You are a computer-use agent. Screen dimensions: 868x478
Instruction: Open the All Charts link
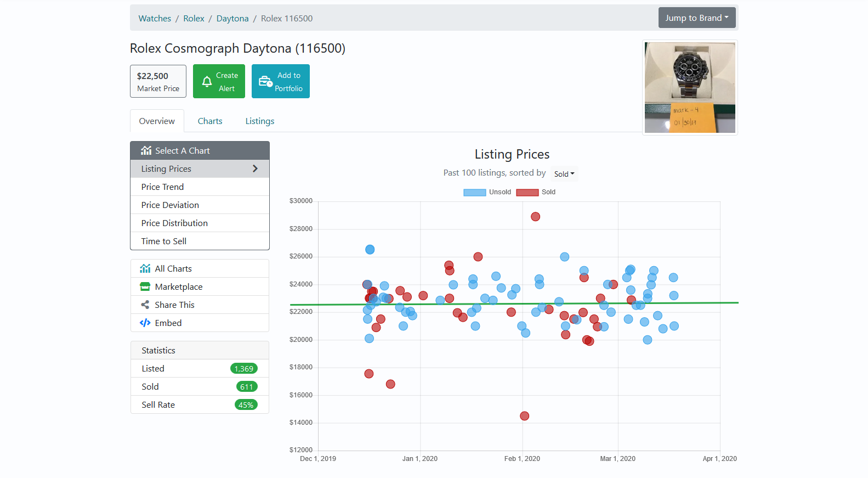point(200,268)
